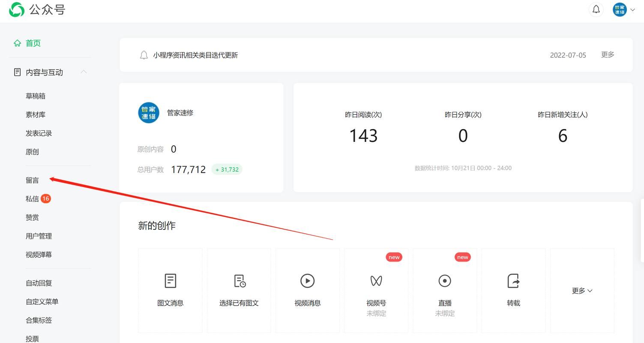The height and width of the screenshot is (343, 644).
Task: Click the 新的创作 heading
Action: 157,226
